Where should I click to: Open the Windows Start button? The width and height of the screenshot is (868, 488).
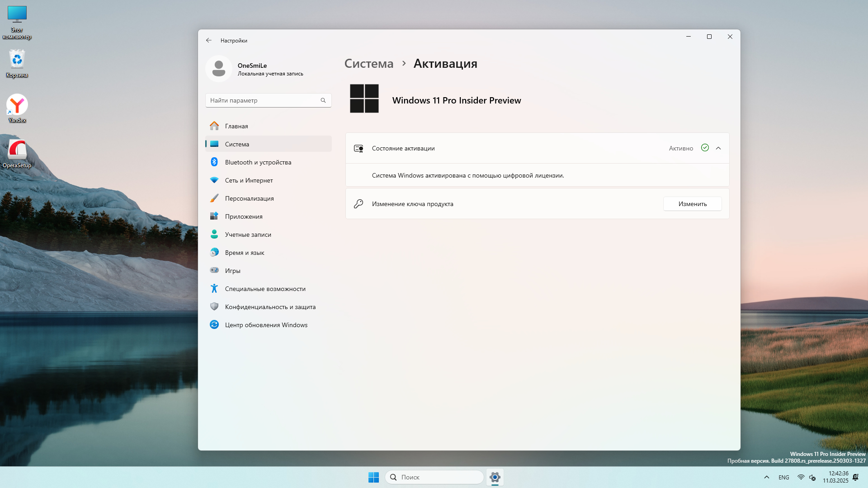click(x=373, y=477)
